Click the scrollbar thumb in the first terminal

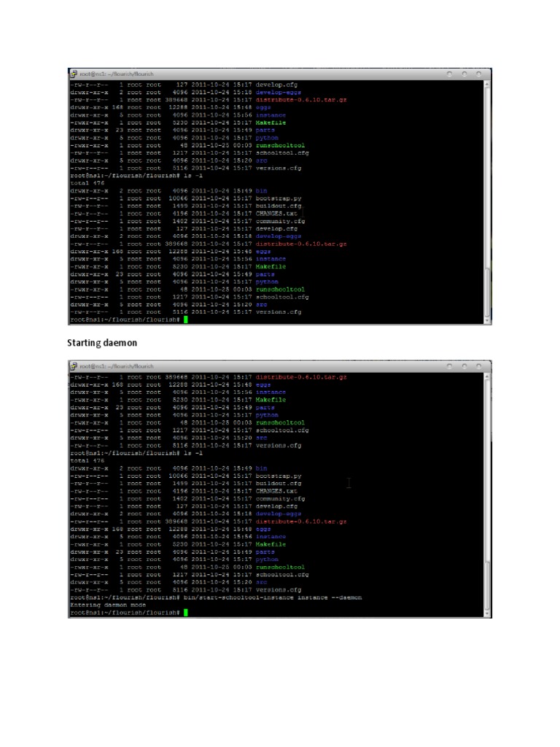[x=486, y=292]
